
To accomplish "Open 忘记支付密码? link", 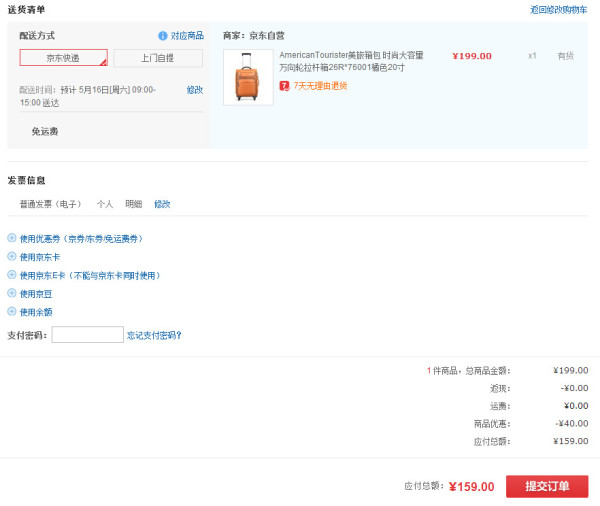I will (x=154, y=335).
